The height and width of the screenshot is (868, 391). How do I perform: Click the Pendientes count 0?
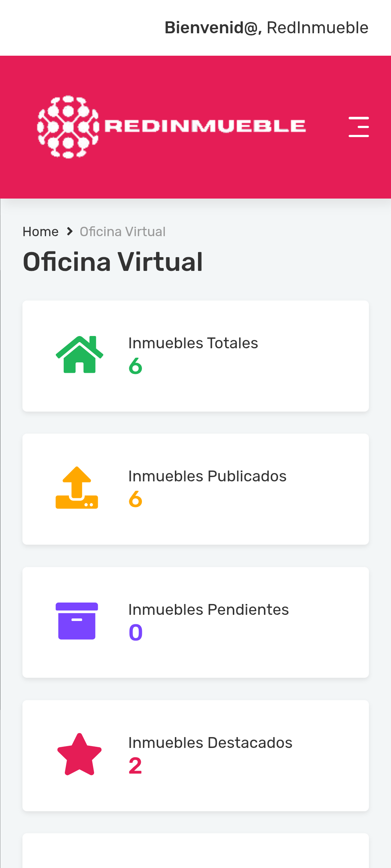point(135,633)
